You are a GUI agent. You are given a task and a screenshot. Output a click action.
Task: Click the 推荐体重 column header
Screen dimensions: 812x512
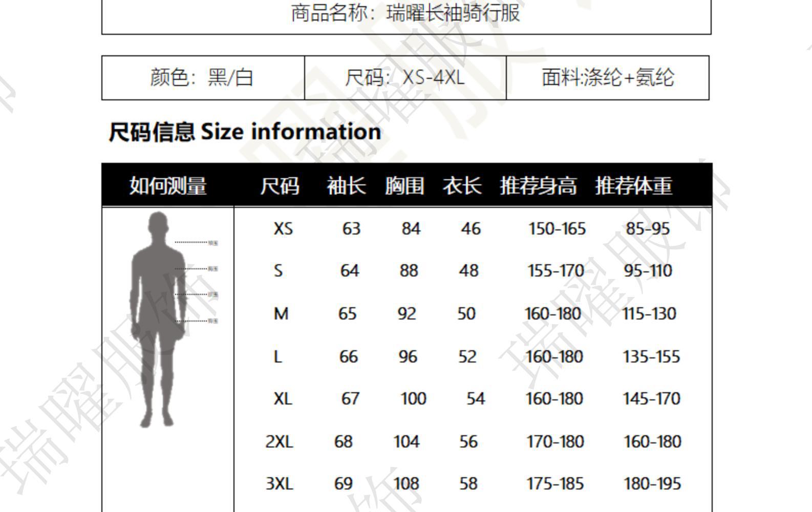click(x=634, y=185)
